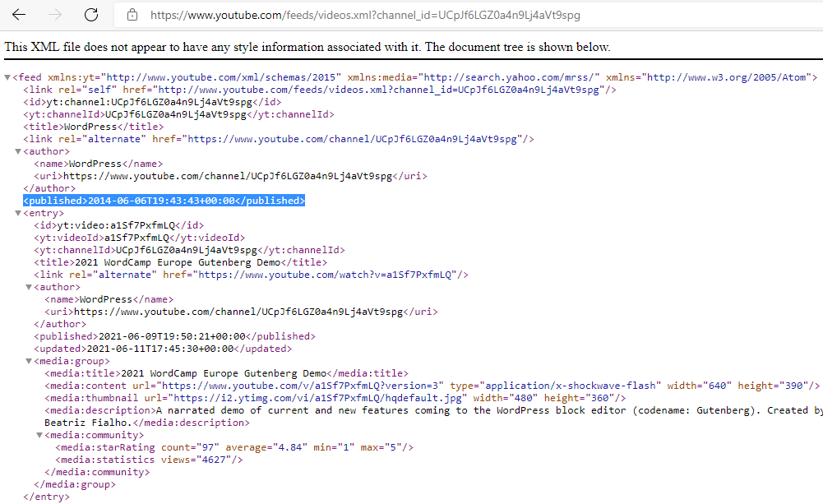Collapse the entry's author node
The image size is (823, 504).
click(29, 287)
